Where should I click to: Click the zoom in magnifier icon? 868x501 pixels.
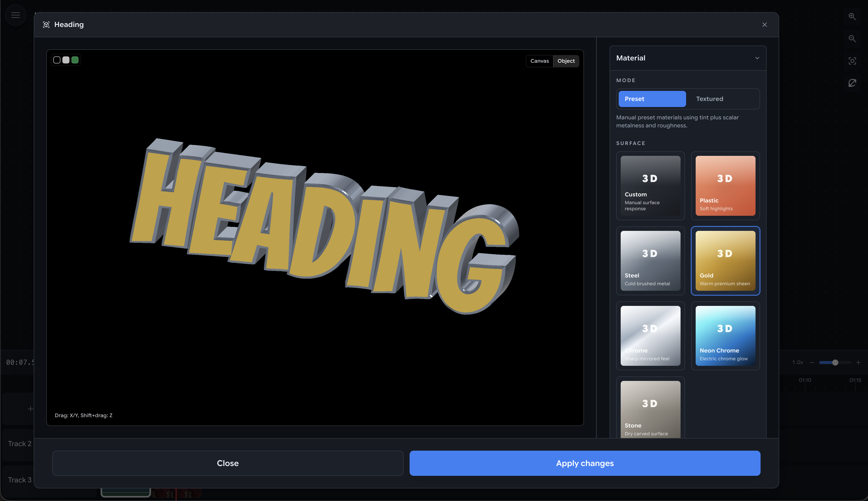click(852, 17)
